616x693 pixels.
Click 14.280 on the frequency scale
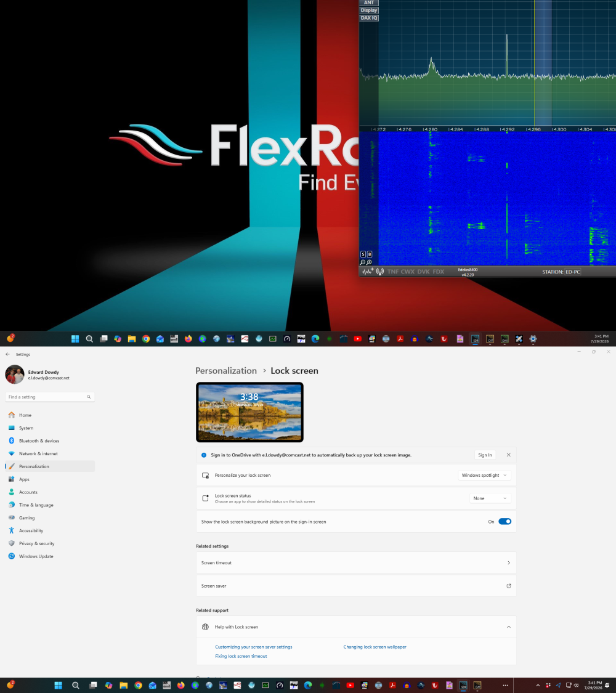pyautogui.click(x=430, y=129)
